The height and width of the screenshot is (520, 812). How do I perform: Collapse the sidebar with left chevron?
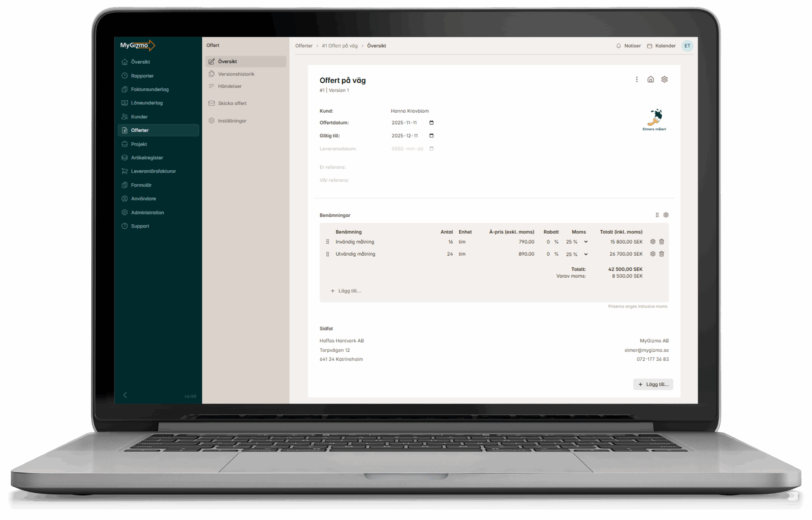tap(125, 395)
